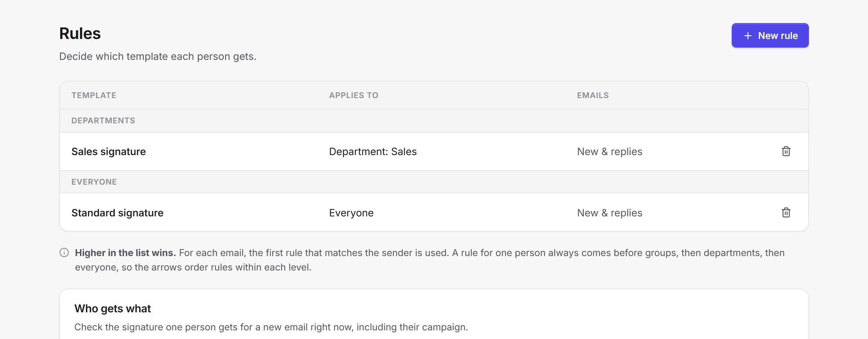
Task: Click the EMAILS column header
Action: pos(593,95)
